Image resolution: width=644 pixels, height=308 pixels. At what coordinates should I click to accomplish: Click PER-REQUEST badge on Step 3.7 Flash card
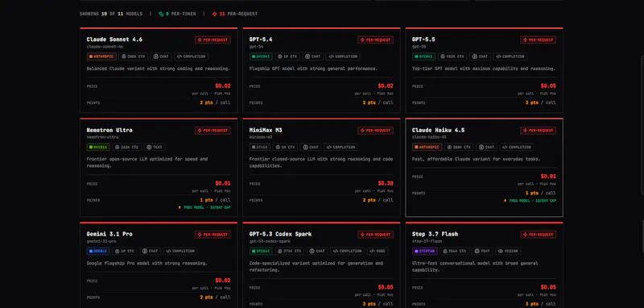[538, 235]
